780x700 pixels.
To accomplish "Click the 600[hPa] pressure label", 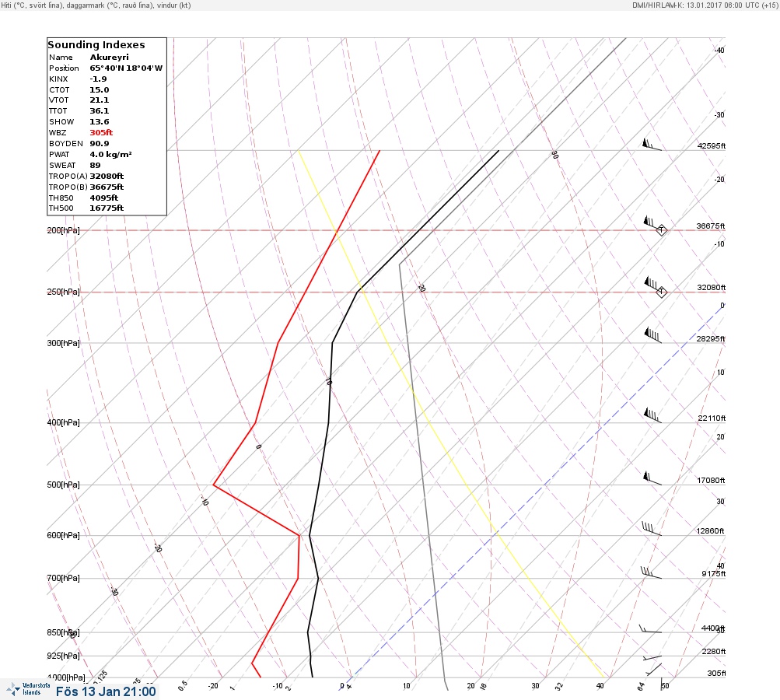I will click(63, 535).
